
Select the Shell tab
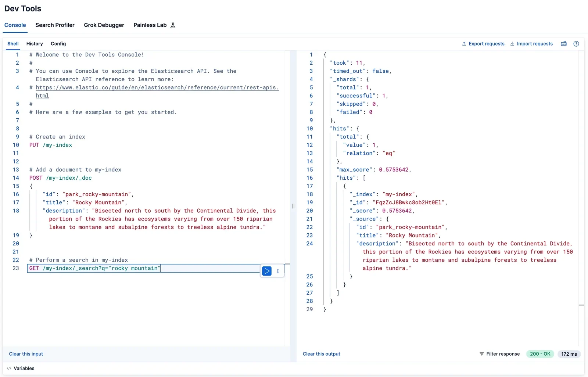pyautogui.click(x=13, y=44)
